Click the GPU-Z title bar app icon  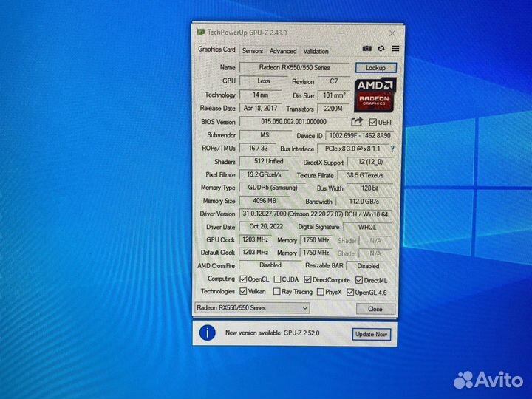[x=200, y=32]
